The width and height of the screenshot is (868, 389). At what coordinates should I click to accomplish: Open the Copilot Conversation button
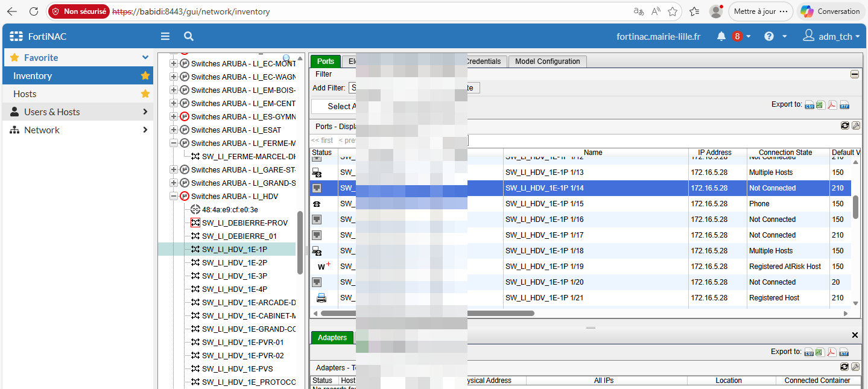(x=831, y=11)
